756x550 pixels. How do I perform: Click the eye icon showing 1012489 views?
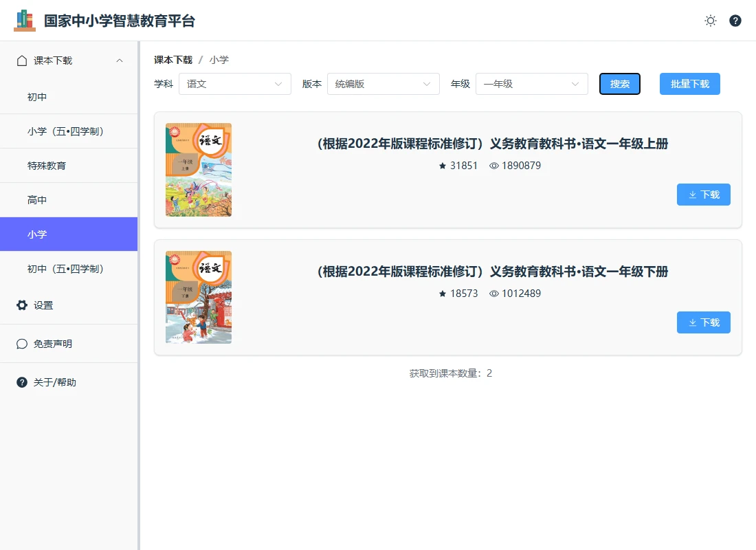tap(493, 294)
